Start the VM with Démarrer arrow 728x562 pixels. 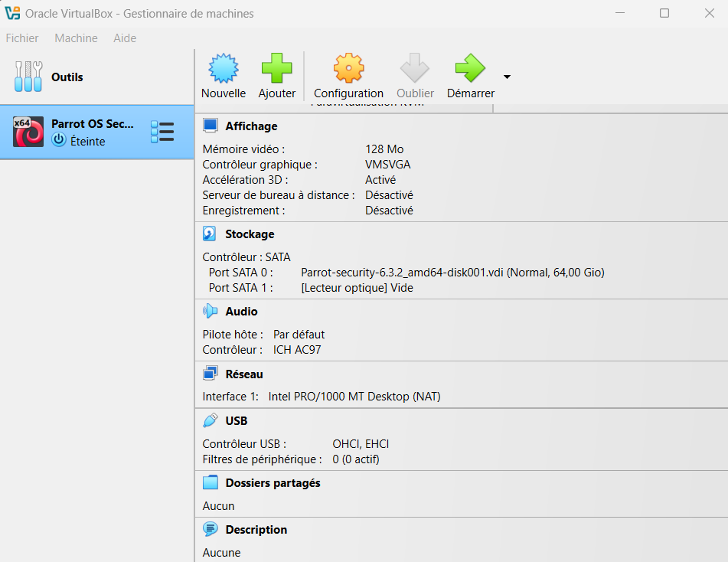point(470,68)
